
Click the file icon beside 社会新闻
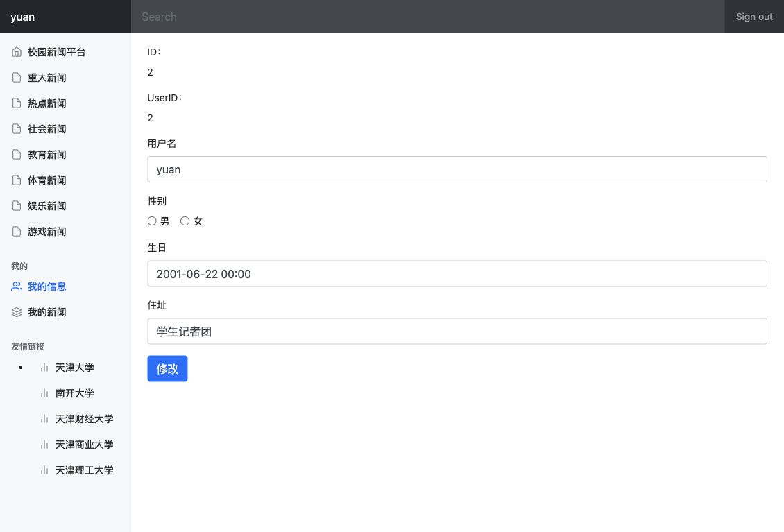tap(17, 128)
